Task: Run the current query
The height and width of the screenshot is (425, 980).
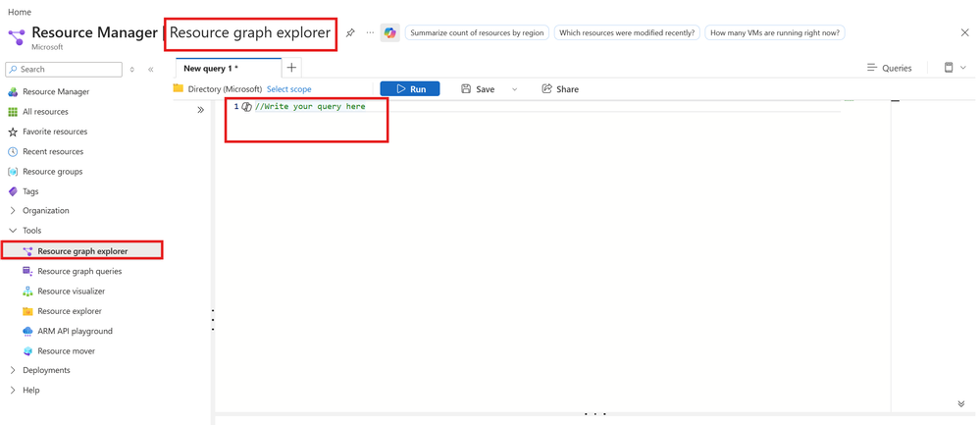Action: tap(410, 88)
